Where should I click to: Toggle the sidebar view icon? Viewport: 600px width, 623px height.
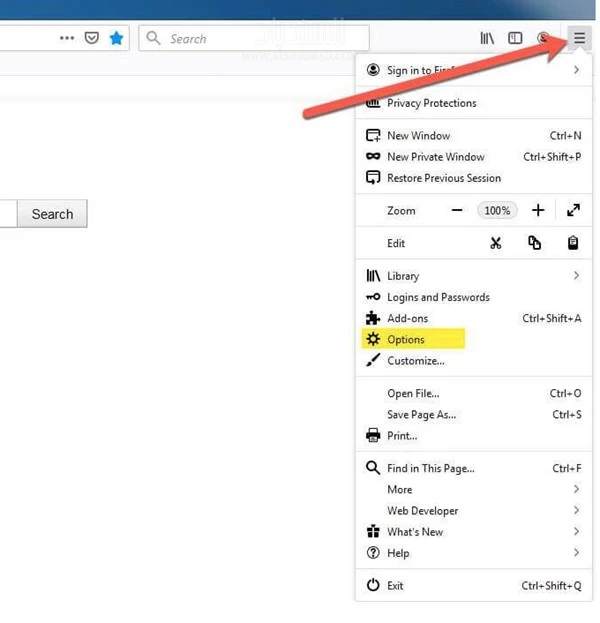pos(515,38)
